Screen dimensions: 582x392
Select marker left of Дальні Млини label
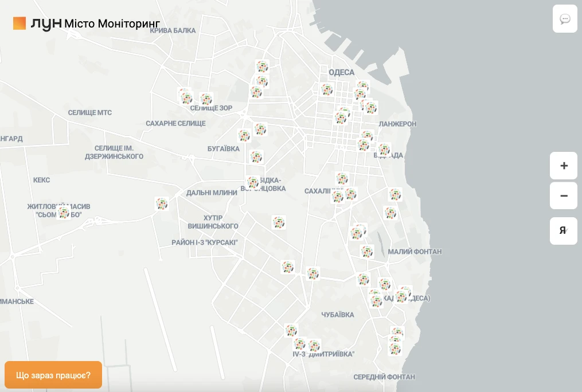click(162, 203)
